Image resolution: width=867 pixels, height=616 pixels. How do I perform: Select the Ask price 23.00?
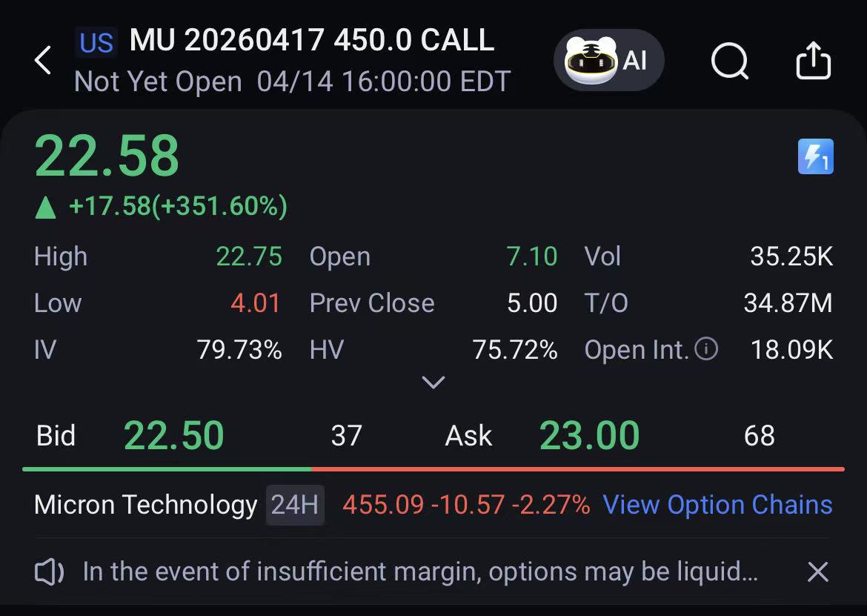pos(589,436)
